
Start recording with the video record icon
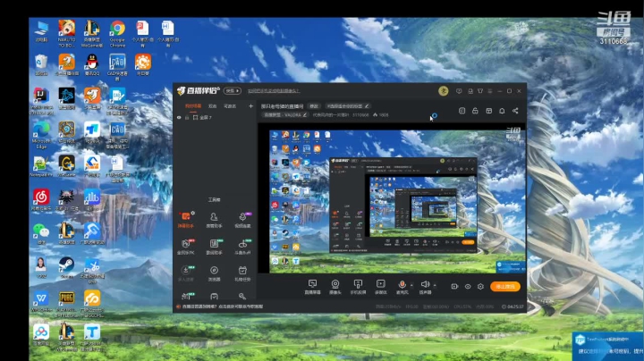point(454,286)
